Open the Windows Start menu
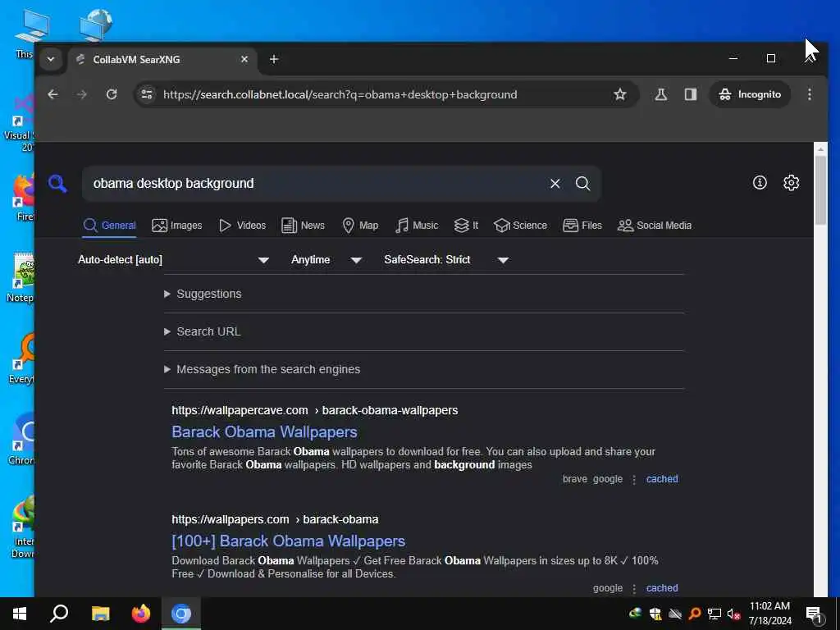The height and width of the screenshot is (630, 840). pos(20,614)
